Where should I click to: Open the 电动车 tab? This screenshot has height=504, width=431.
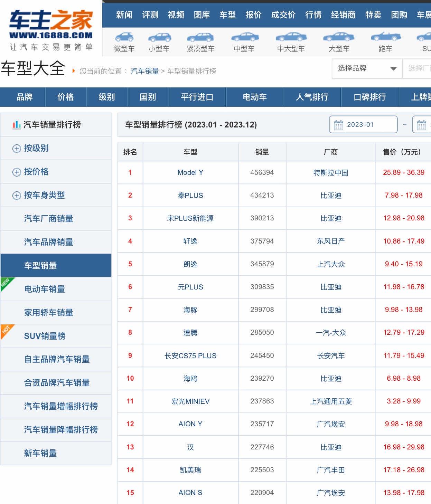tap(254, 97)
